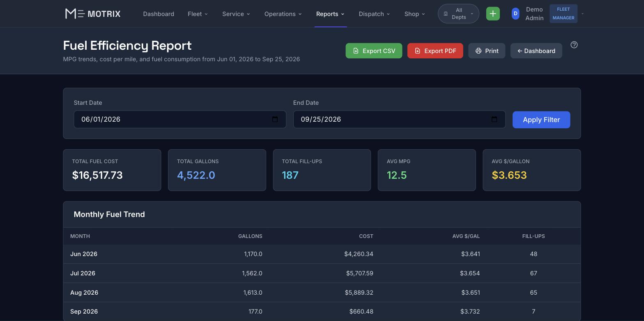This screenshot has width=644, height=321.
Task: Expand the user account menu chevron
Action: click(x=582, y=14)
